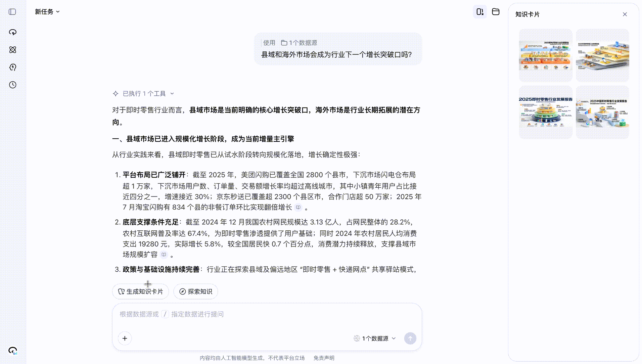
Task: Click the 1个数据源 tag in user question
Action: pyautogui.click(x=299, y=43)
